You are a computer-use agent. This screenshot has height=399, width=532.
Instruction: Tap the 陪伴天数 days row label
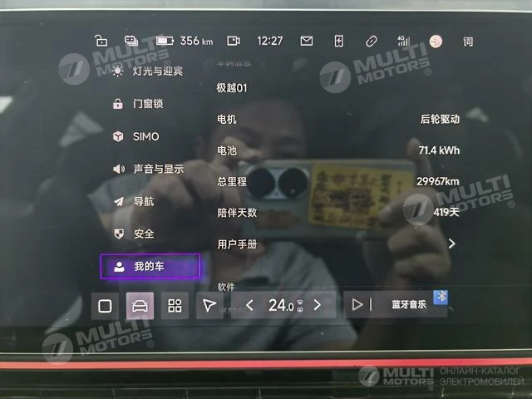pyautogui.click(x=237, y=213)
